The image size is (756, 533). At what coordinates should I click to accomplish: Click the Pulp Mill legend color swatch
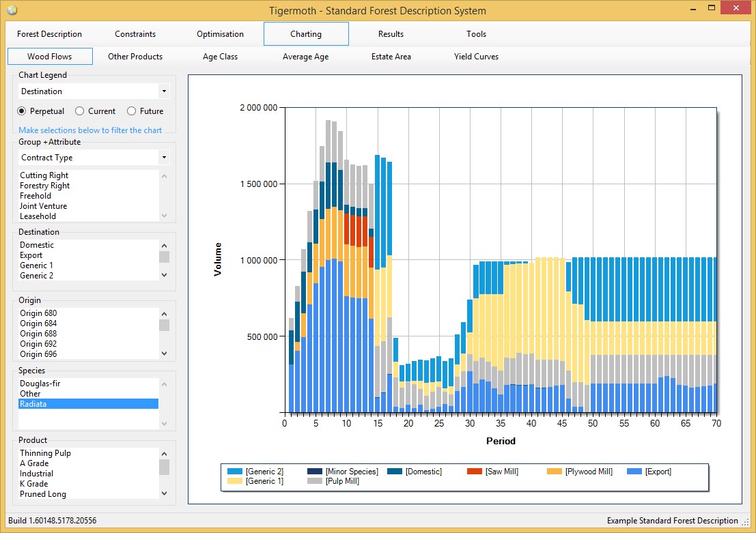[x=315, y=481]
